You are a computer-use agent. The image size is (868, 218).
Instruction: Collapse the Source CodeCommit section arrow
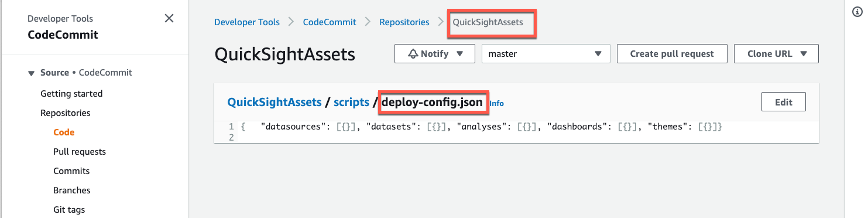pyautogui.click(x=31, y=73)
